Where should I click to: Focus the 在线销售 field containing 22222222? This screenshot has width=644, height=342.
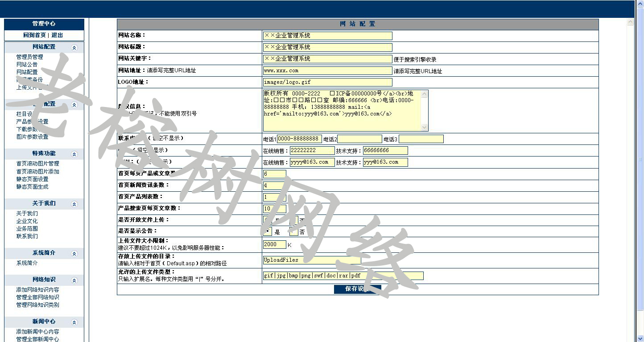click(312, 151)
